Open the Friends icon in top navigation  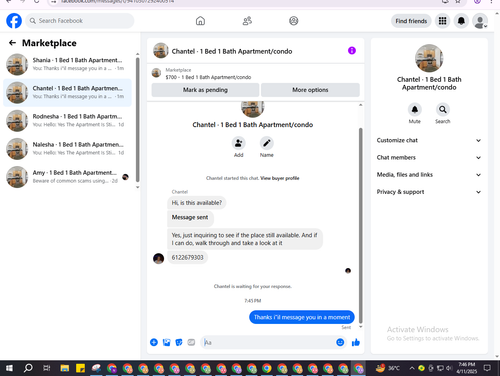[247, 21]
